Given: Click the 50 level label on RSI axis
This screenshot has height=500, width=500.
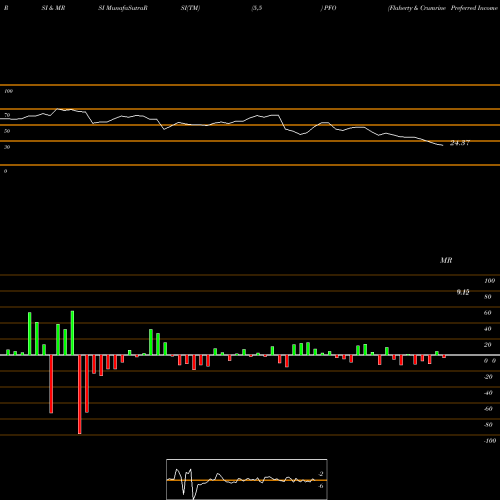Looking at the screenshot, I should click(x=7, y=131).
